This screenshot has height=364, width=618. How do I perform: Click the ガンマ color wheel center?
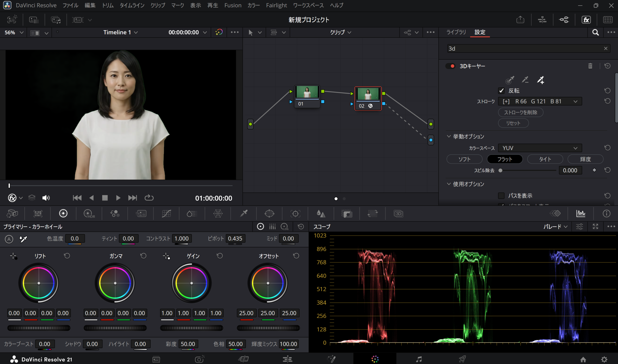pyautogui.click(x=115, y=283)
